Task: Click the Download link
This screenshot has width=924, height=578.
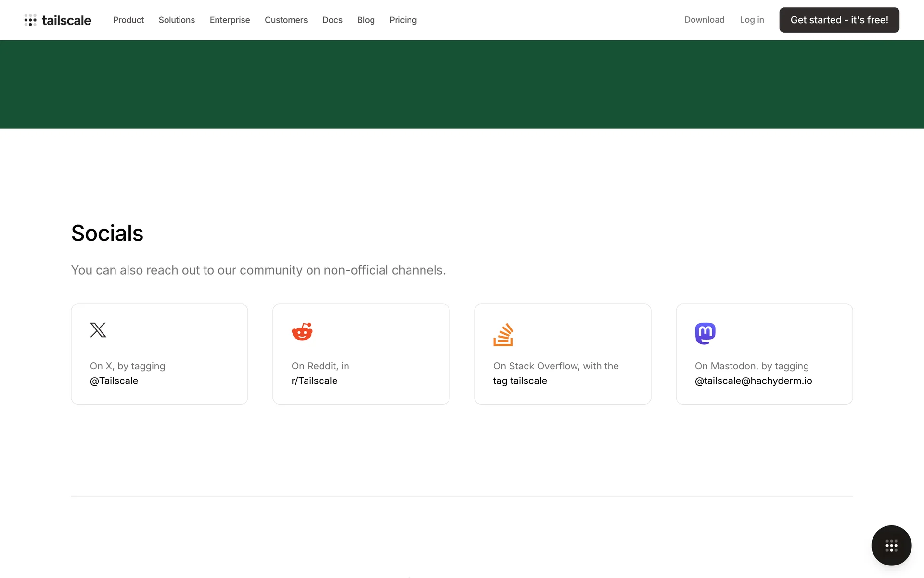Action: 704,20
